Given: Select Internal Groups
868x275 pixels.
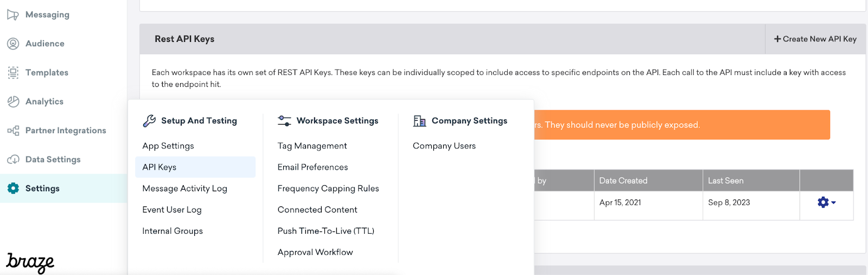Looking at the screenshot, I should pyautogui.click(x=173, y=231).
